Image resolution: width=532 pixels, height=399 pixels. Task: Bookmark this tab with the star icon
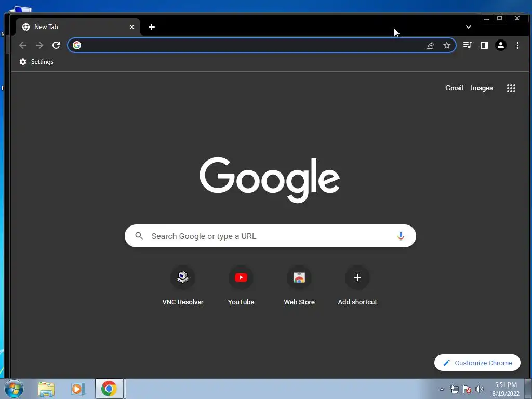pos(447,45)
